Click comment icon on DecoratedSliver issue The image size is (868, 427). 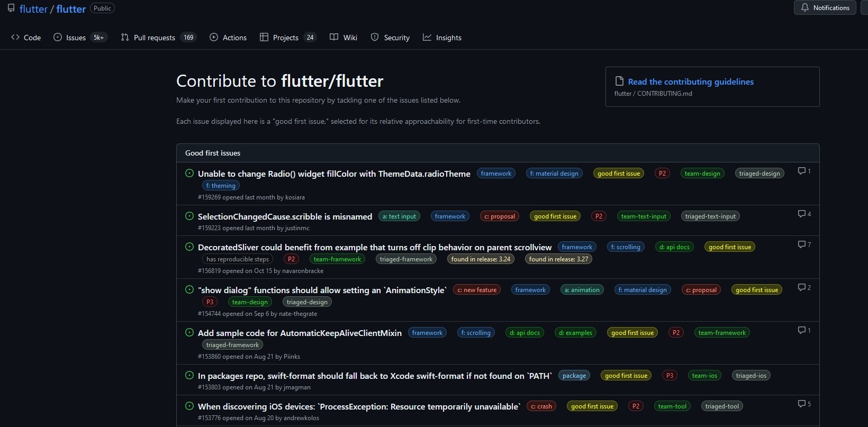point(802,244)
